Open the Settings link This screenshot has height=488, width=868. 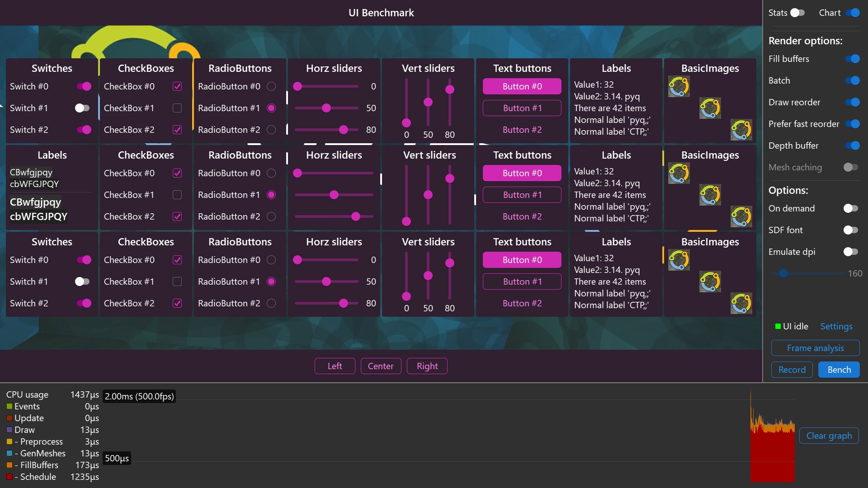836,326
